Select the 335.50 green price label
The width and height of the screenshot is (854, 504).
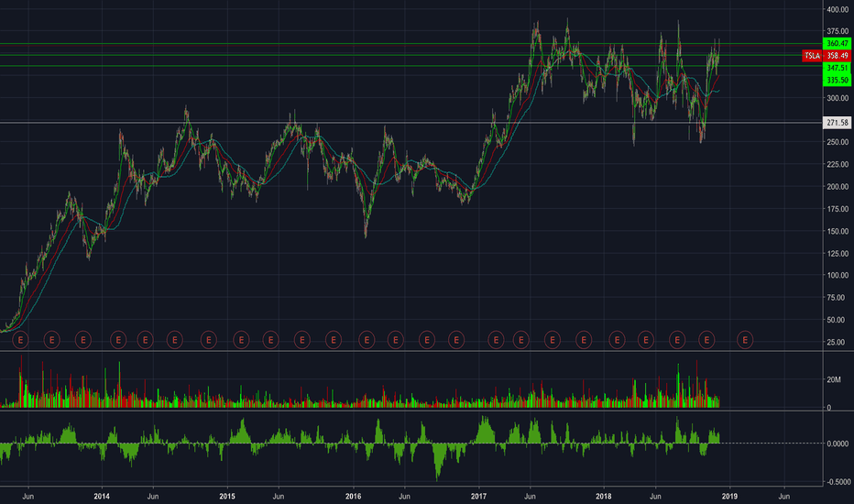pyautogui.click(x=838, y=80)
